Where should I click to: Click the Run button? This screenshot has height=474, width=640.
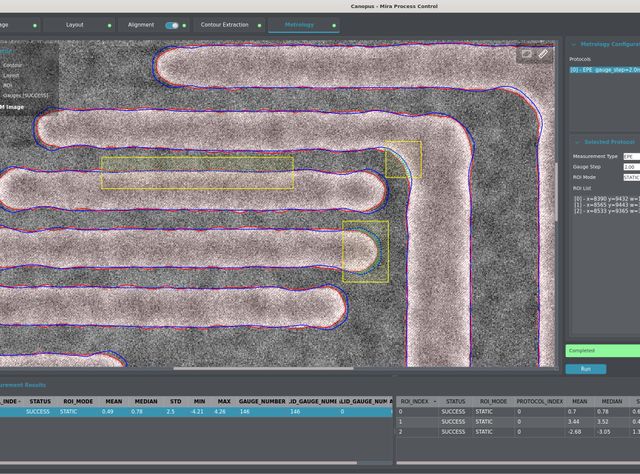[586, 369]
